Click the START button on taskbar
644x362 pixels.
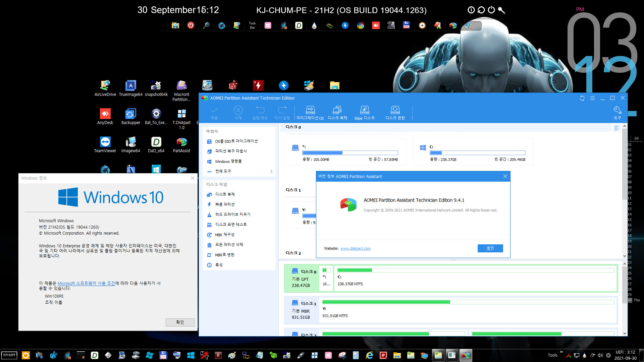point(9,355)
